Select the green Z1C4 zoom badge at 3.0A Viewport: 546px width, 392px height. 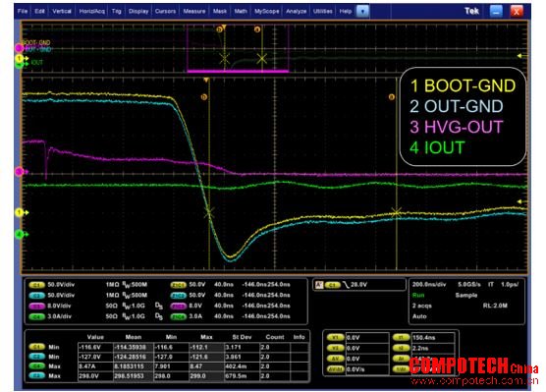click(x=178, y=316)
